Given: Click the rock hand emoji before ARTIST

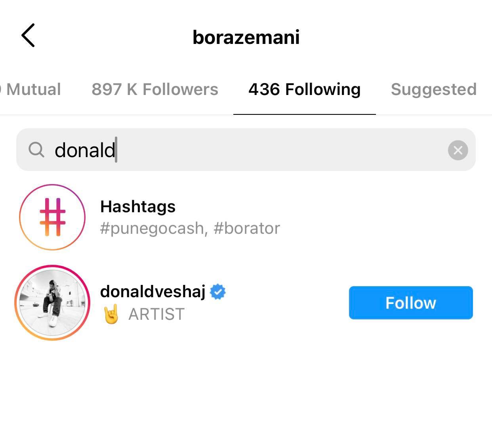Looking at the screenshot, I should (111, 314).
